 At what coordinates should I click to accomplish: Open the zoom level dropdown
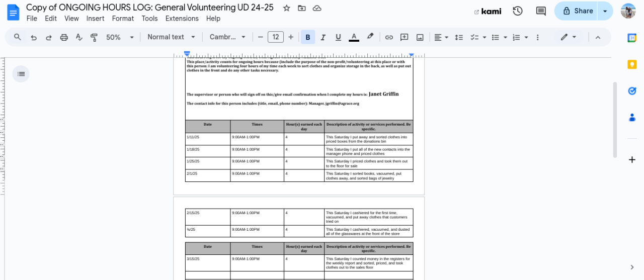120,37
